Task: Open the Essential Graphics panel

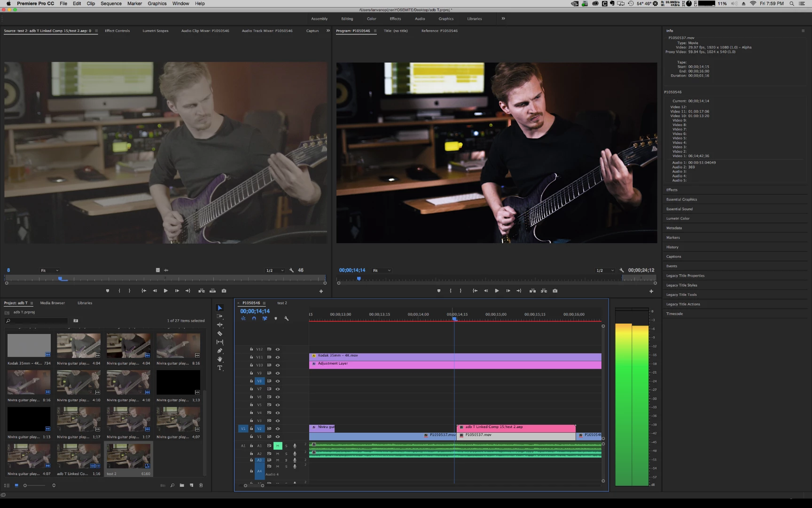Action: [681, 199]
